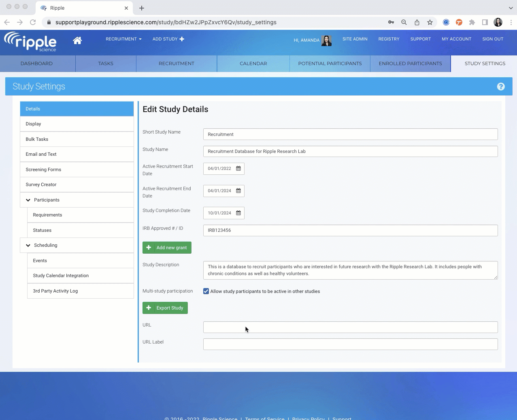The height and width of the screenshot is (420, 517).
Task: Open the Sign Out link
Action: click(x=493, y=39)
